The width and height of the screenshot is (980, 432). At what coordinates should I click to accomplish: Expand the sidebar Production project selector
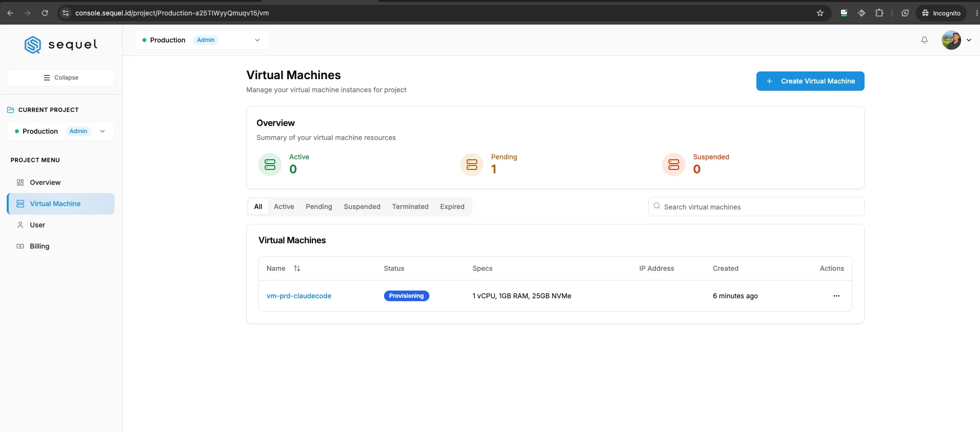(x=60, y=131)
